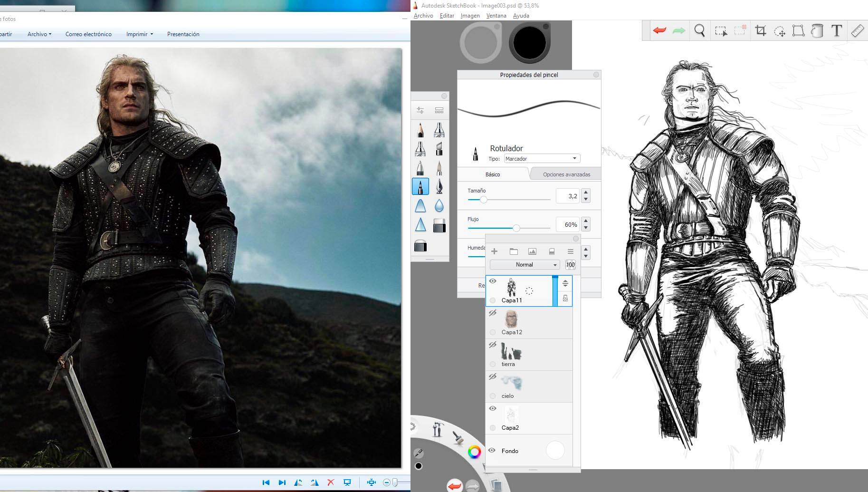Show the tierra layer
The image size is (868, 492).
click(493, 345)
